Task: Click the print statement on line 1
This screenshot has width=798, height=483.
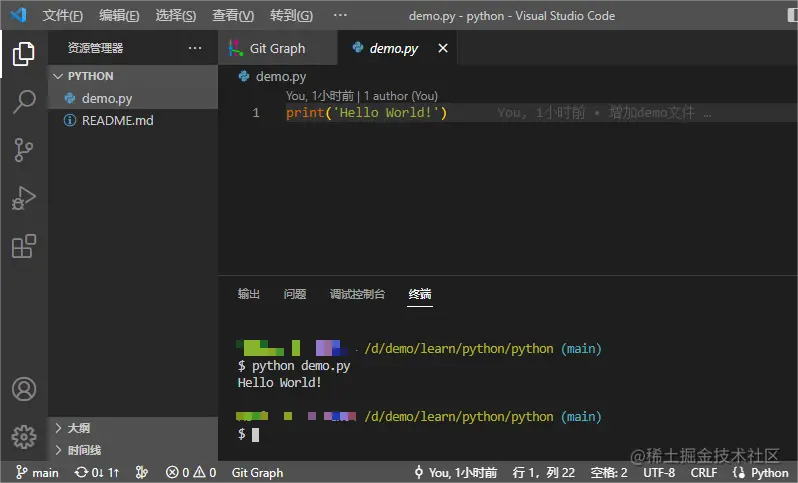Action: 366,112
